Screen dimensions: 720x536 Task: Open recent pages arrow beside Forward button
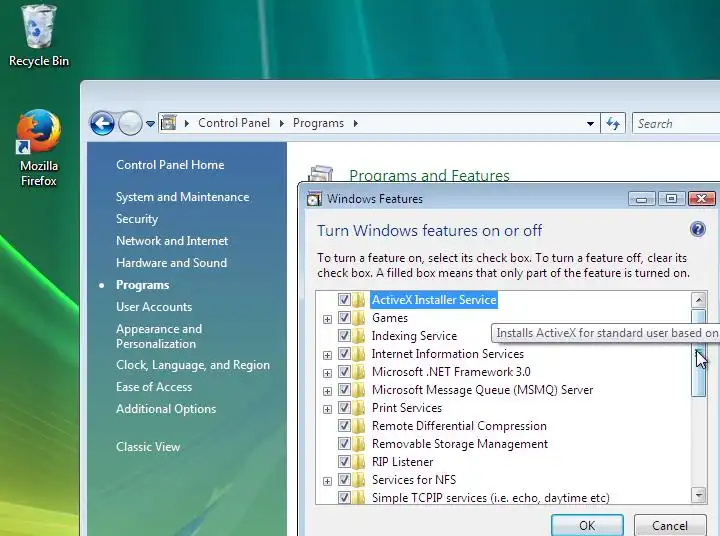[x=150, y=124]
